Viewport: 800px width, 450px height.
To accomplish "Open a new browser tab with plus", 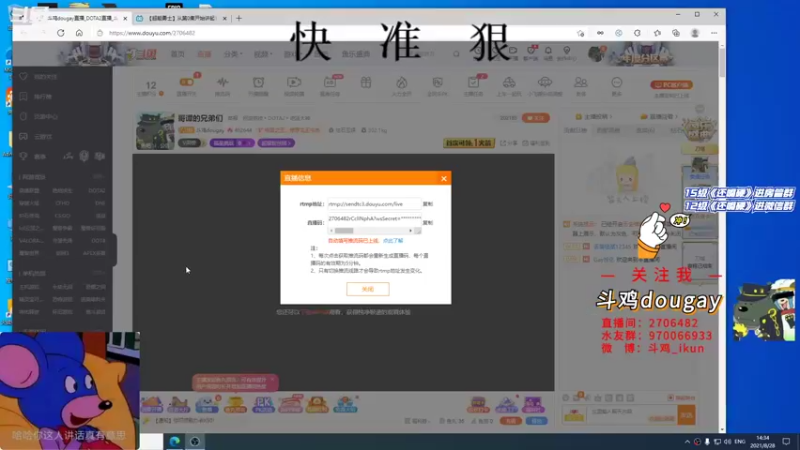I will pyautogui.click(x=239, y=18).
